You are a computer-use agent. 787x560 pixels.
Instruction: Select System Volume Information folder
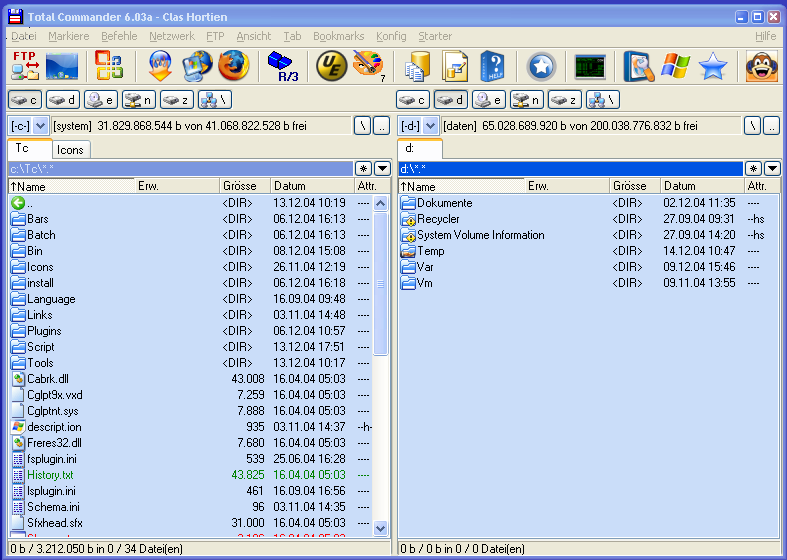point(589,235)
